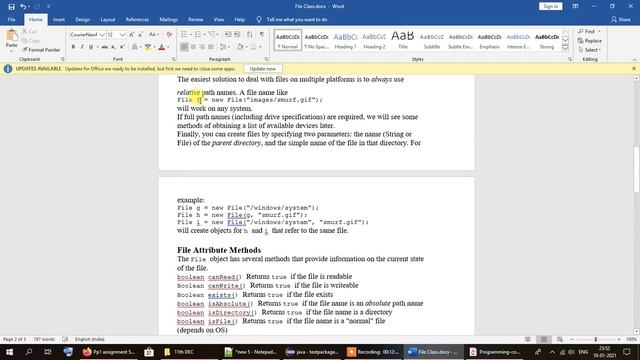This screenshot has height=360, width=640.
Task: Open Notepad++ new 5 taskbar item
Action: (251, 352)
